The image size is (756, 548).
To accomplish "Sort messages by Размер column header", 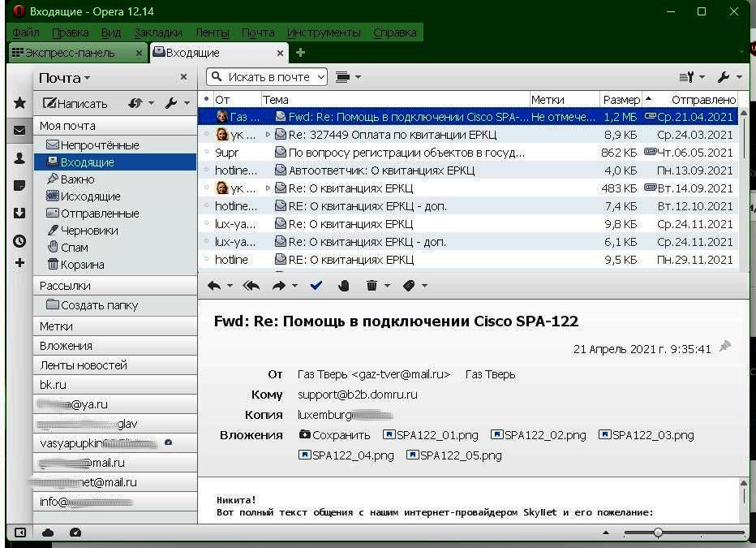I will 621,100.
